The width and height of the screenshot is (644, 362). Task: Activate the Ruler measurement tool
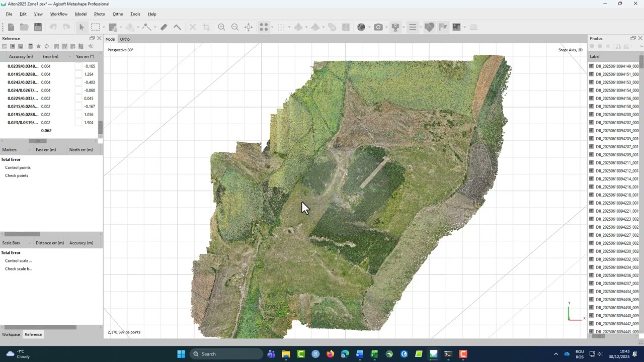pos(164,27)
